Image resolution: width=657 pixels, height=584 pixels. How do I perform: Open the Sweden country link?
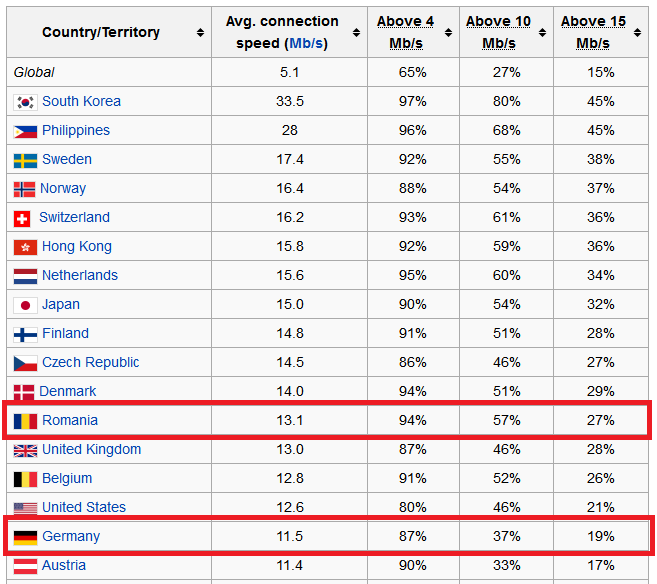(x=67, y=159)
